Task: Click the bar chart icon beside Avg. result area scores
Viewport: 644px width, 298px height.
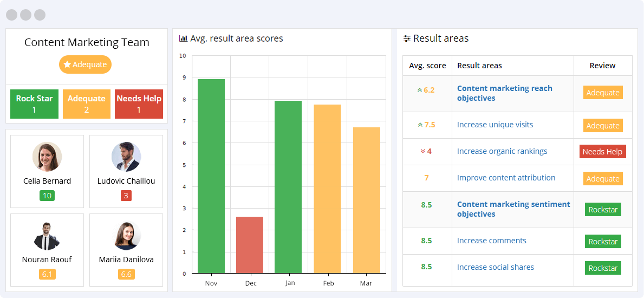Action: (x=183, y=38)
